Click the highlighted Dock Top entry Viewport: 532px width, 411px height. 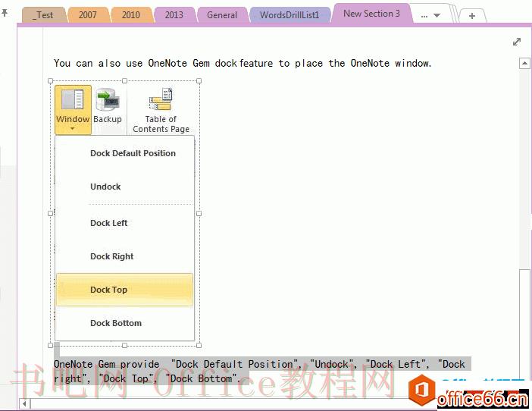[x=124, y=290]
